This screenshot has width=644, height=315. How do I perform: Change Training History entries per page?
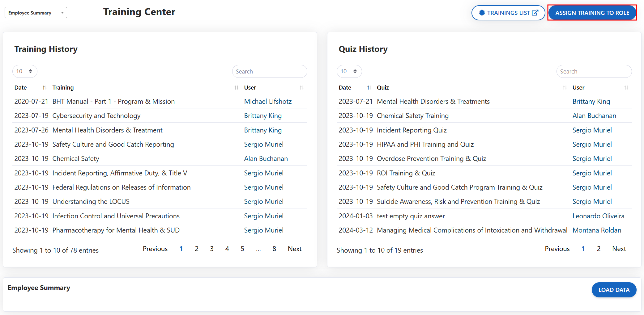click(25, 71)
